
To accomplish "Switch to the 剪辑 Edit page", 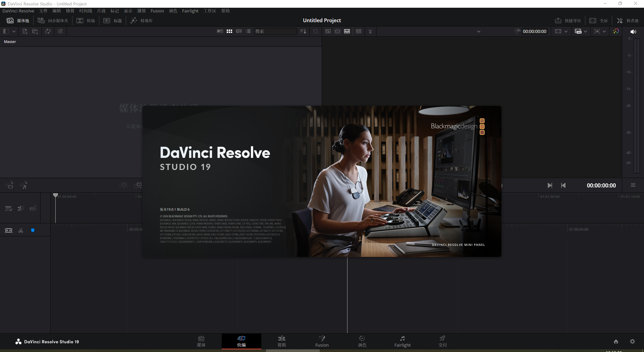I will [282, 341].
